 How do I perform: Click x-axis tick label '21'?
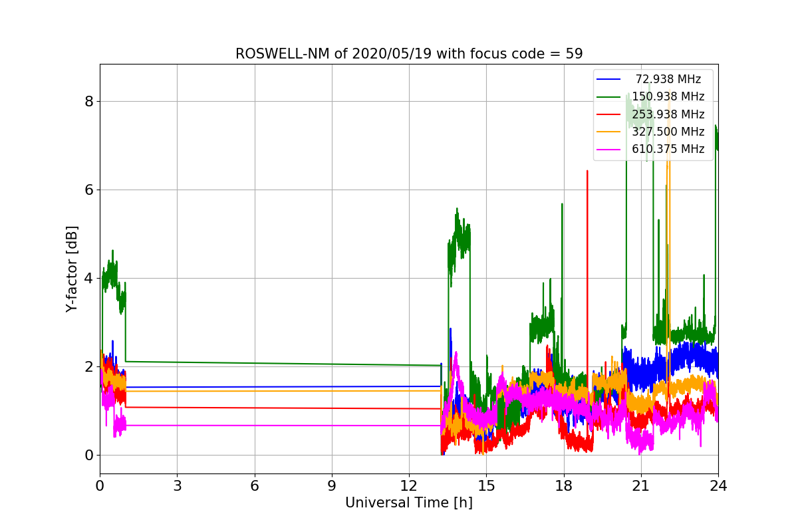pyautogui.click(x=640, y=485)
